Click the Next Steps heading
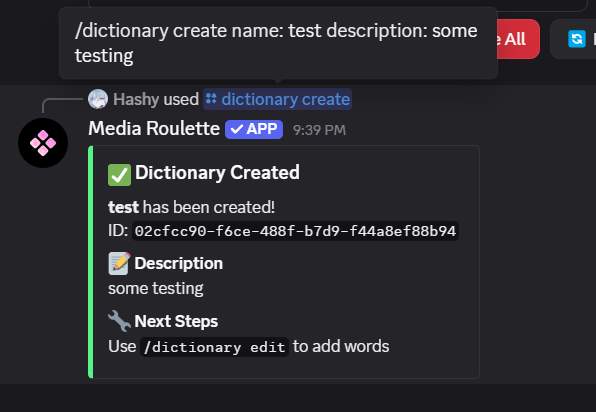The width and height of the screenshot is (596, 412). 176,322
